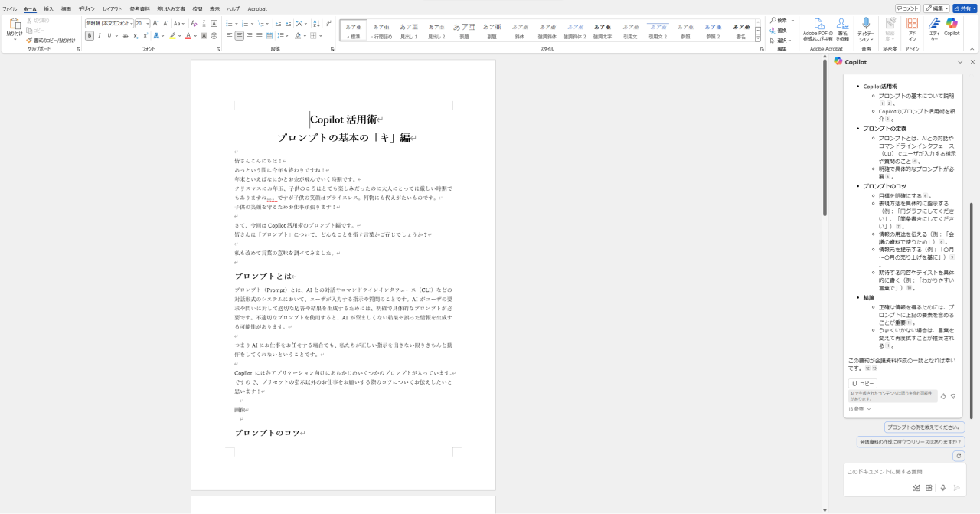Decrease the paragraph indent
This screenshot has width=980, height=514.
(x=278, y=24)
